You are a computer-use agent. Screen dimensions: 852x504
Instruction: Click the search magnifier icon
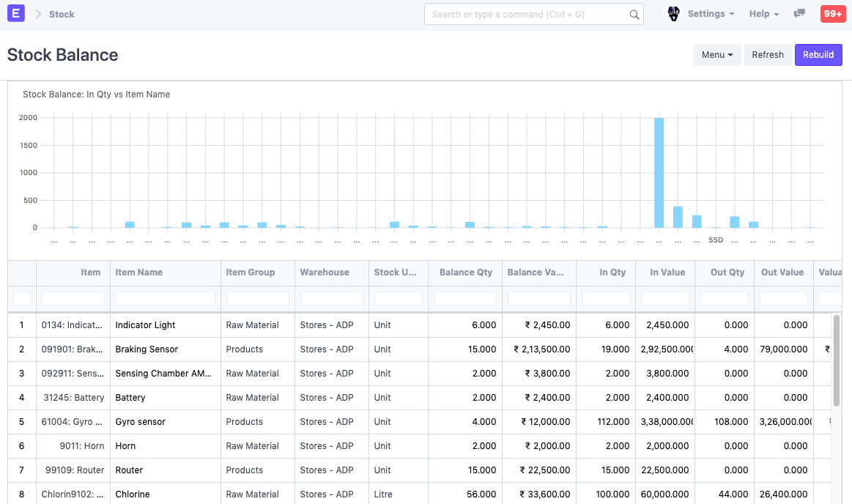pyautogui.click(x=634, y=15)
